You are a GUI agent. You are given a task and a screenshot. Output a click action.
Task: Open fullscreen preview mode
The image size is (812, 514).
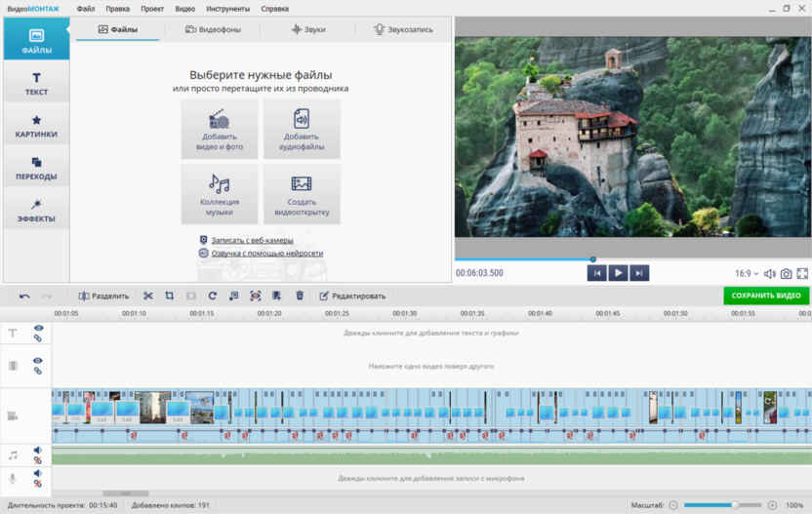click(x=802, y=274)
